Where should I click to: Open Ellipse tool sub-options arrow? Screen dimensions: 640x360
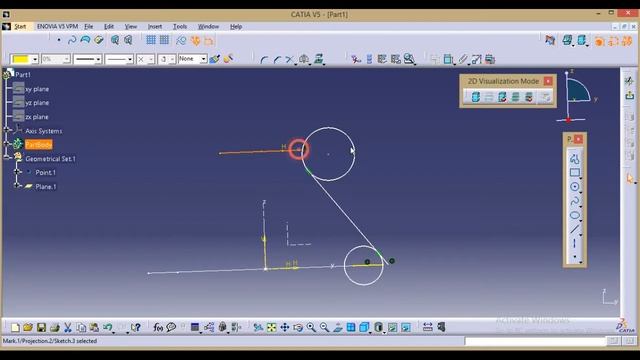click(580, 221)
